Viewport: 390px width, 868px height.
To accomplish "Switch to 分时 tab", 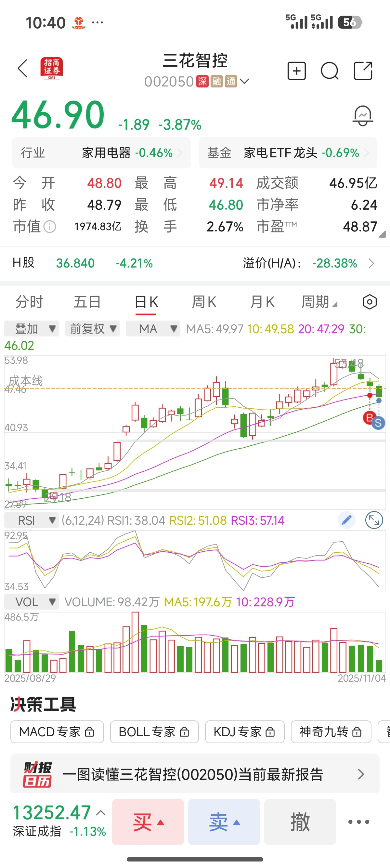I will tap(29, 302).
